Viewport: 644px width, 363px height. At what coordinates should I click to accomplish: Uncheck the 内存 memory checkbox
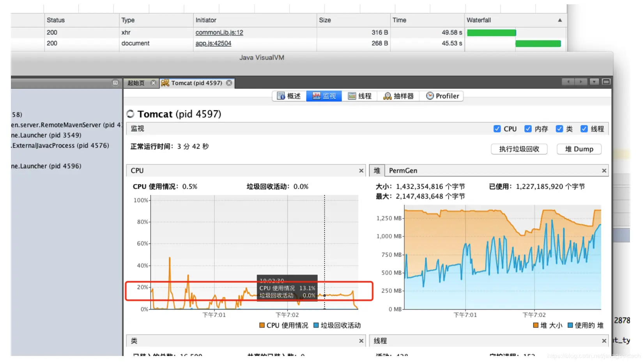pos(528,129)
